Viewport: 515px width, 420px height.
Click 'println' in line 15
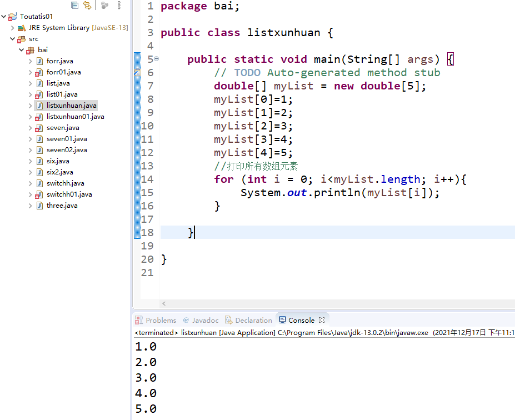337,193
